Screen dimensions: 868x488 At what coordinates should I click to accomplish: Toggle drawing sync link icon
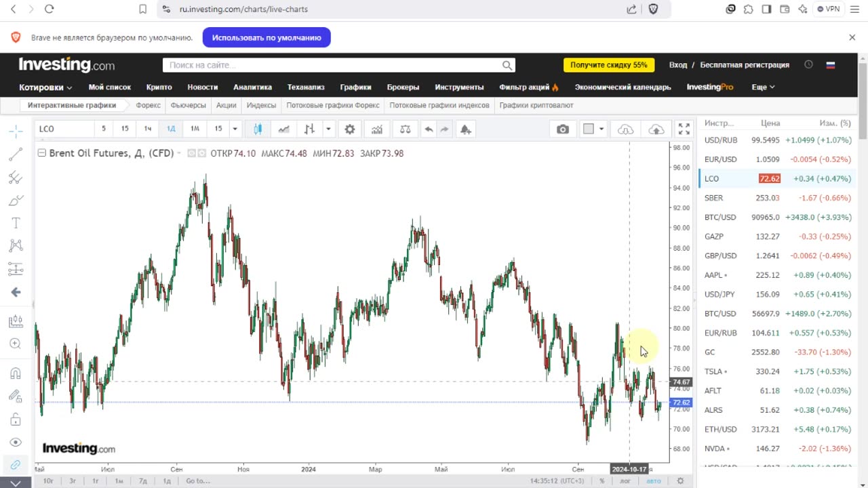tap(16, 465)
